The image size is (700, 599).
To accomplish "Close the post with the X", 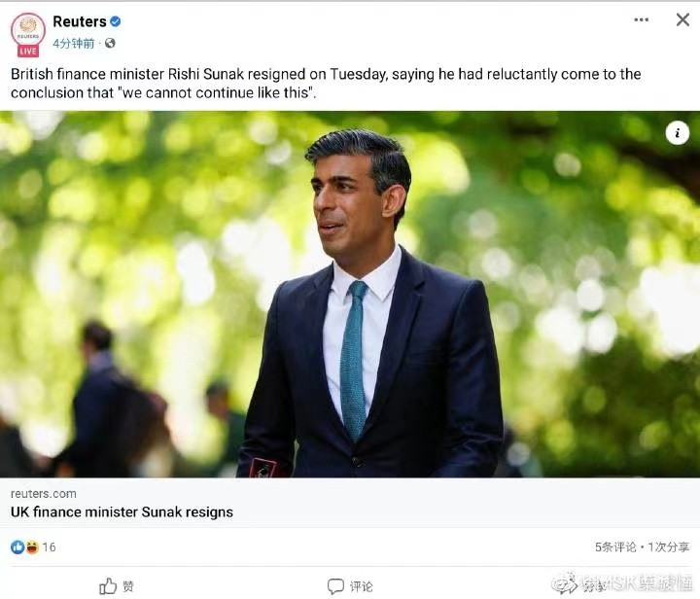I will point(682,19).
